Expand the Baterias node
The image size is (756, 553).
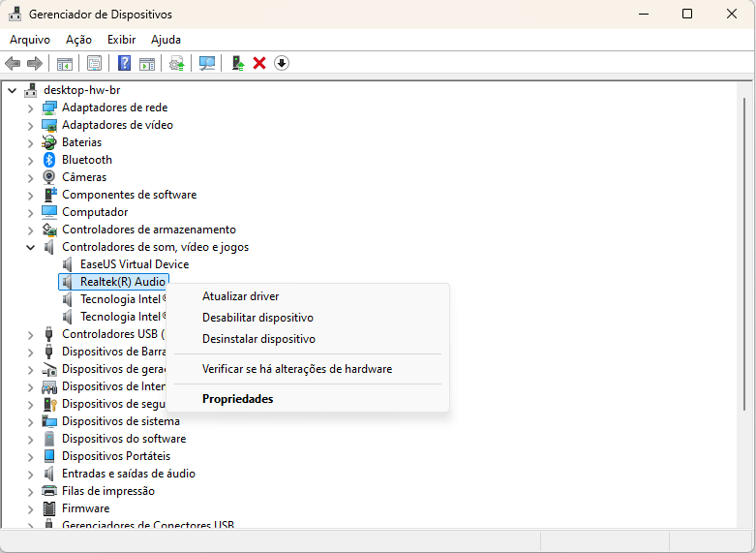click(x=30, y=142)
